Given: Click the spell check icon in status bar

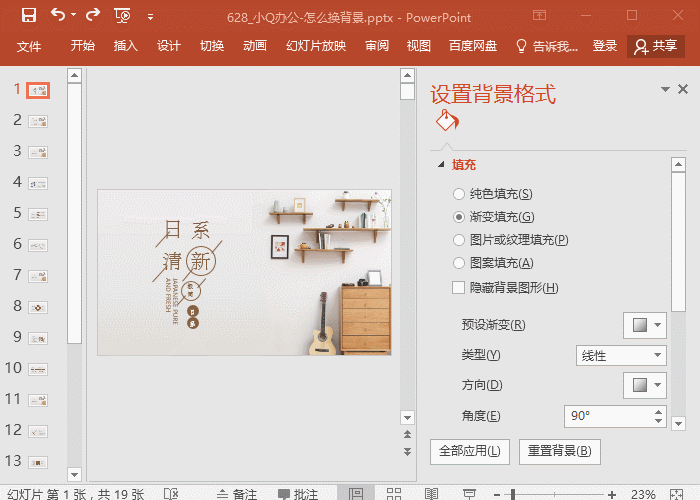Looking at the screenshot, I should point(171,493).
